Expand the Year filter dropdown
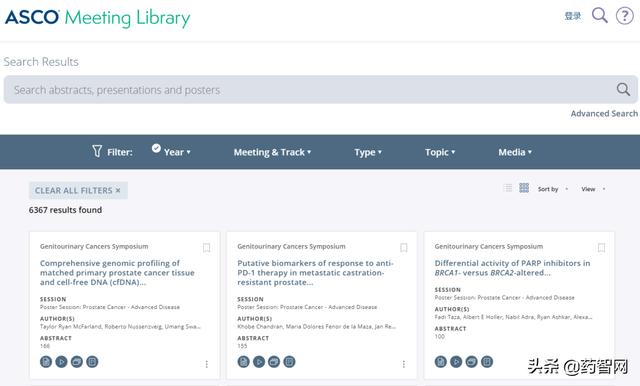The height and width of the screenshot is (386, 640). tap(177, 152)
